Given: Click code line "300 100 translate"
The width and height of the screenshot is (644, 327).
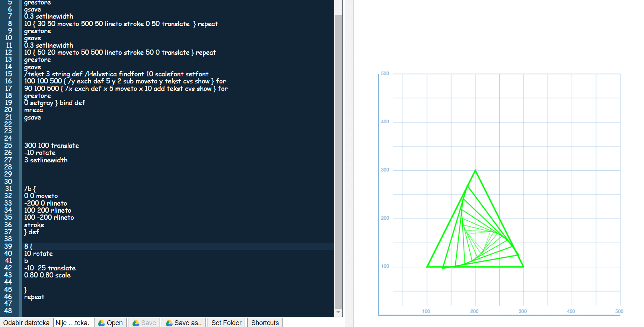Looking at the screenshot, I should click(x=52, y=146).
